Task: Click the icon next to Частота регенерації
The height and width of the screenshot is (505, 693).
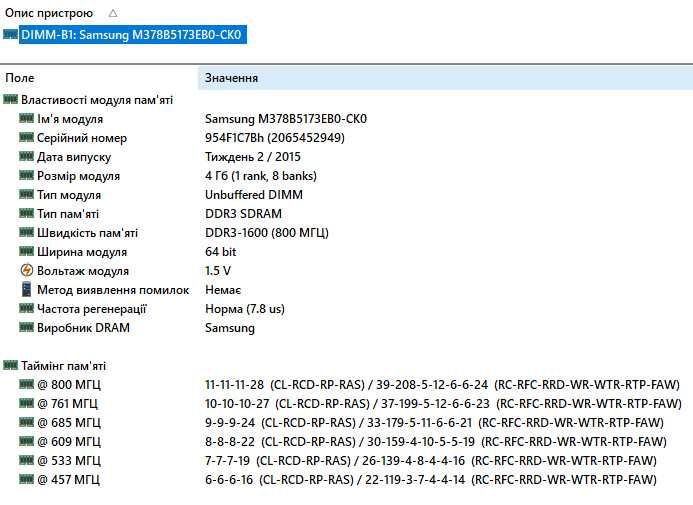Action: [x=27, y=308]
